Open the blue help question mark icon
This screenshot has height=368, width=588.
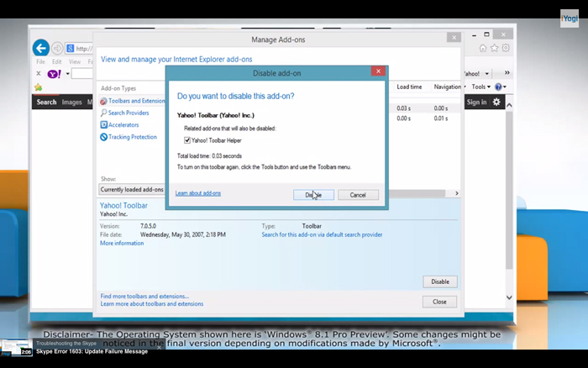coord(499,87)
